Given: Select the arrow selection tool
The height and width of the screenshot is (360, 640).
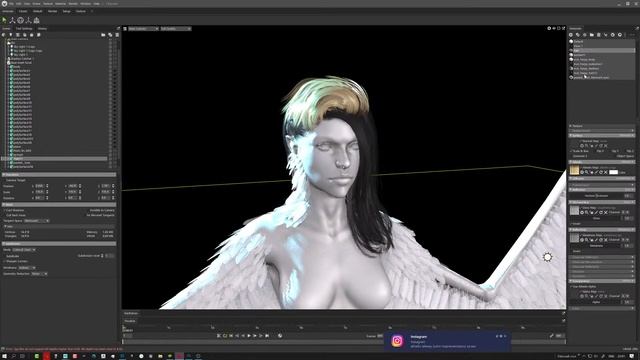Looking at the screenshot, I should pyautogui.click(x=4, y=20).
